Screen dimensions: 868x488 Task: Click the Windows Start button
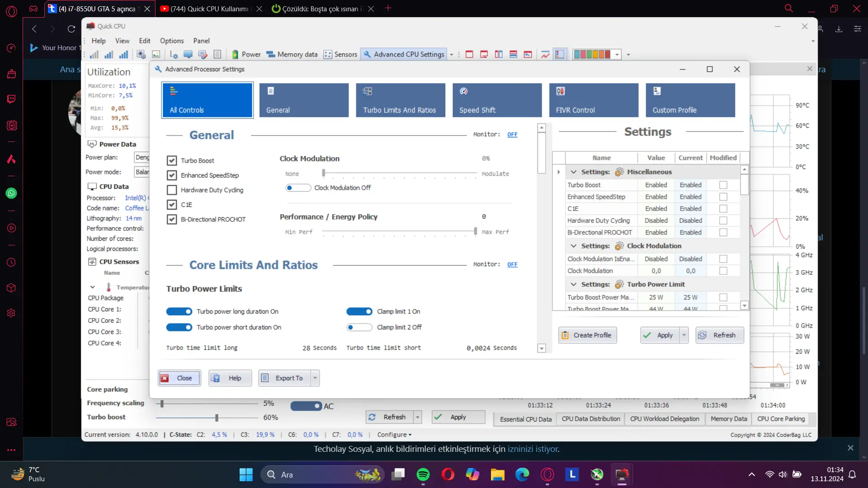click(x=246, y=474)
